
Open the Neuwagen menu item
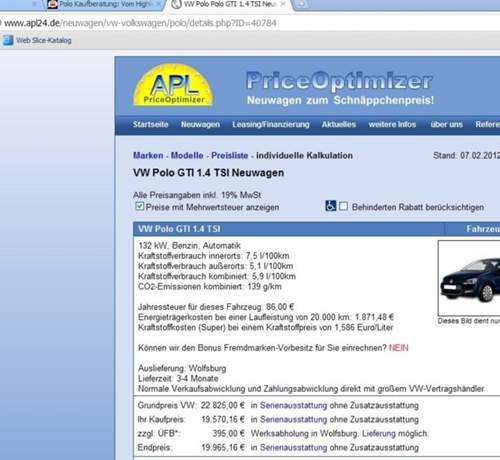pos(200,124)
